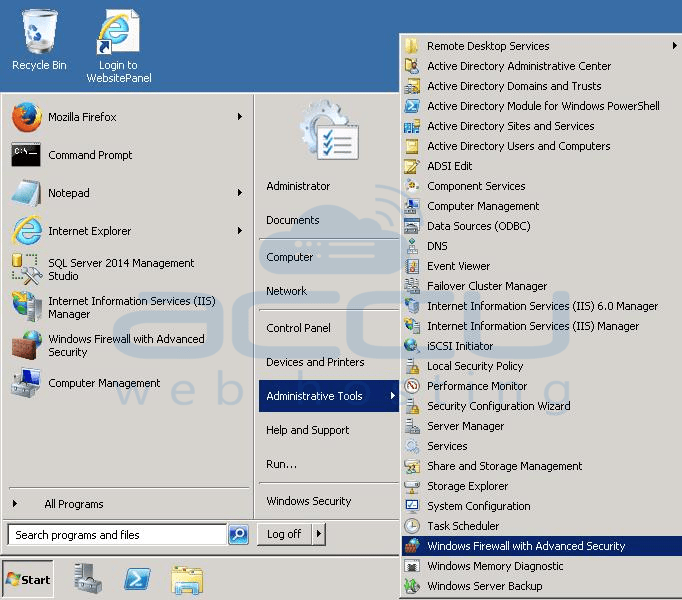Click the Log off button
Image resolution: width=682 pixels, height=600 pixels.
coord(284,534)
